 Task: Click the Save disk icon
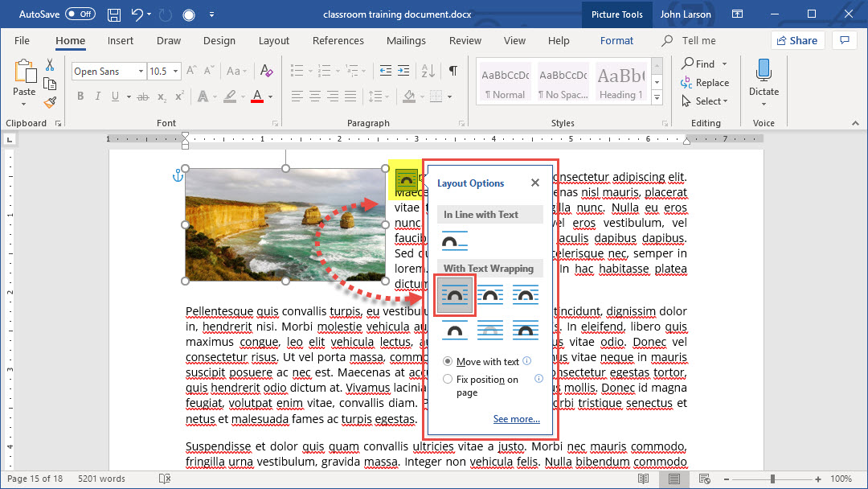114,14
